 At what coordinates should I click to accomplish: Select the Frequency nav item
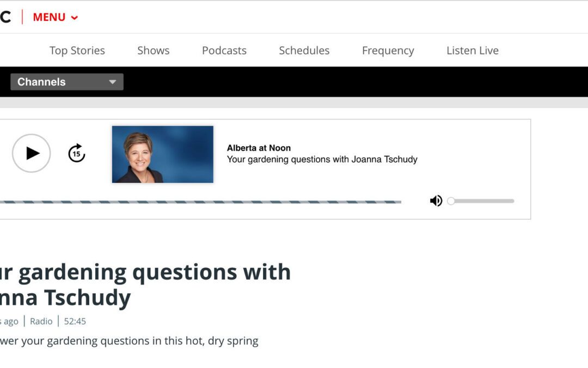click(388, 50)
